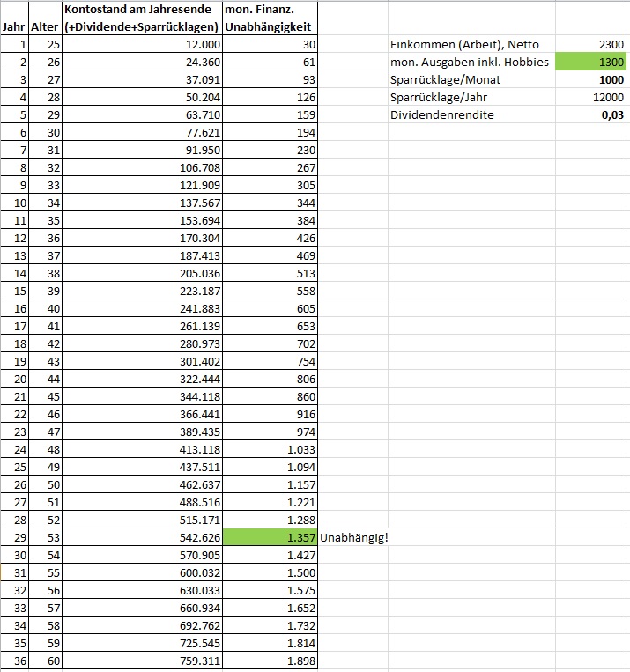Image resolution: width=630 pixels, height=672 pixels.
Task: Click the value 570.905
Action: pos(142,555)
